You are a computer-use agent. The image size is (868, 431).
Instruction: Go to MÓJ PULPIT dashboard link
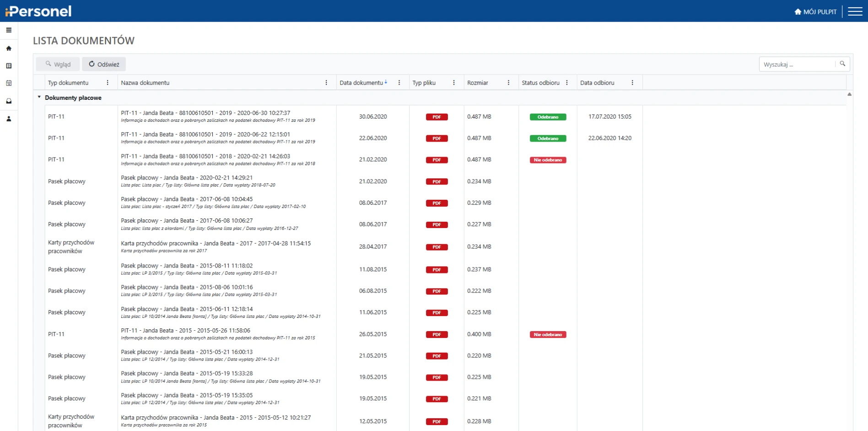[x=815, y=12]
